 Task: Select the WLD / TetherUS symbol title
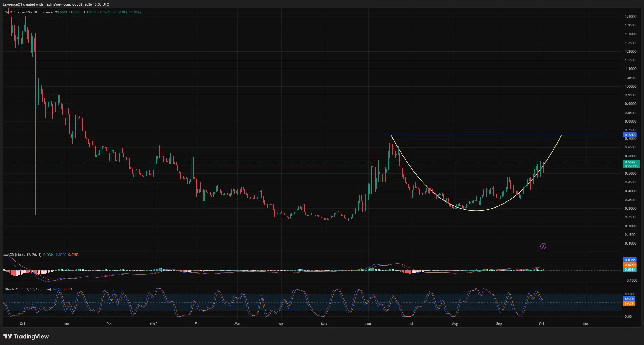pos(29,12)
